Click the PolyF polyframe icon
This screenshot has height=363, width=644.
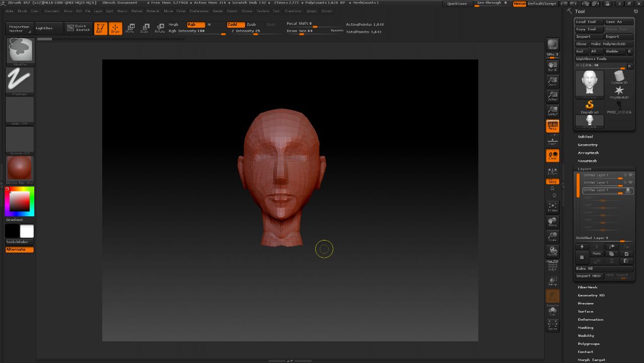coord(552,266)
